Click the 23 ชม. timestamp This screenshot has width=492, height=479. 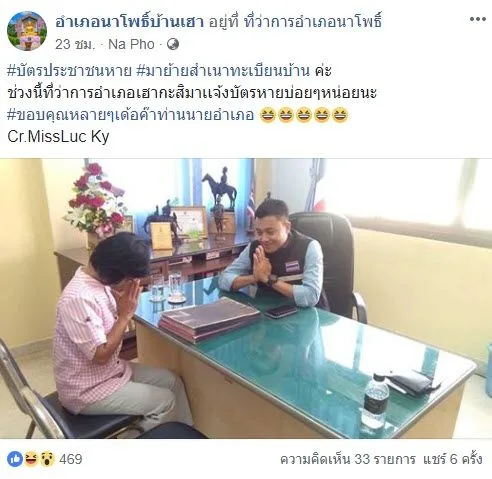click(75, 44)
